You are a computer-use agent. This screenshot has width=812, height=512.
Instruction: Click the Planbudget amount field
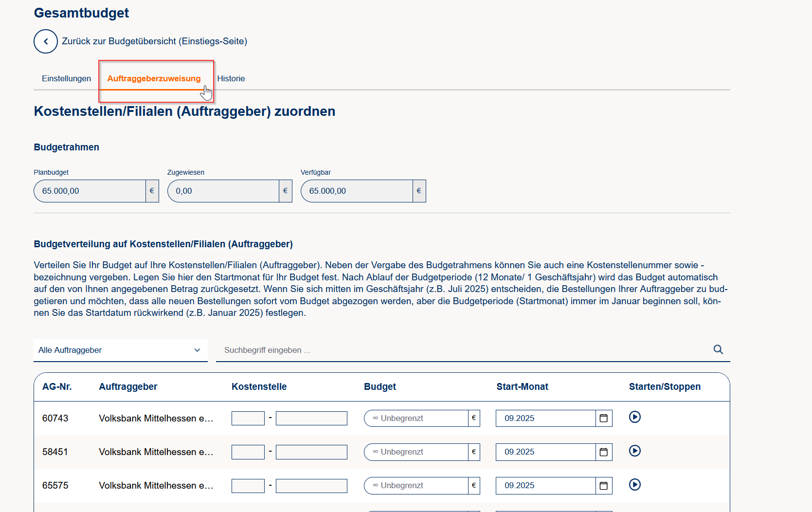(90, 191)
